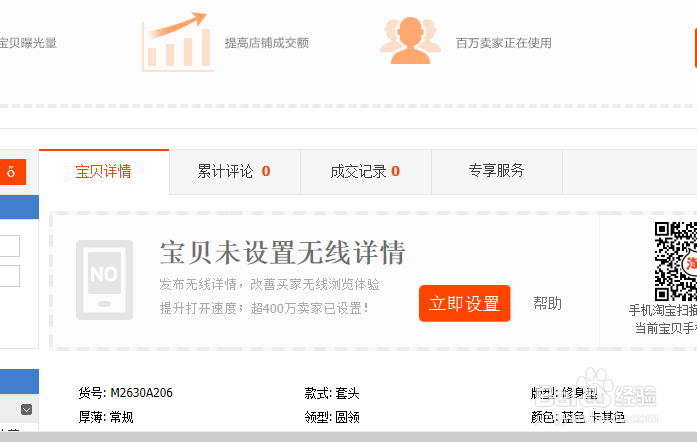Click the 宝贝未设置无线详情 heading
The image size is (697, 442).
pos(283,253)
